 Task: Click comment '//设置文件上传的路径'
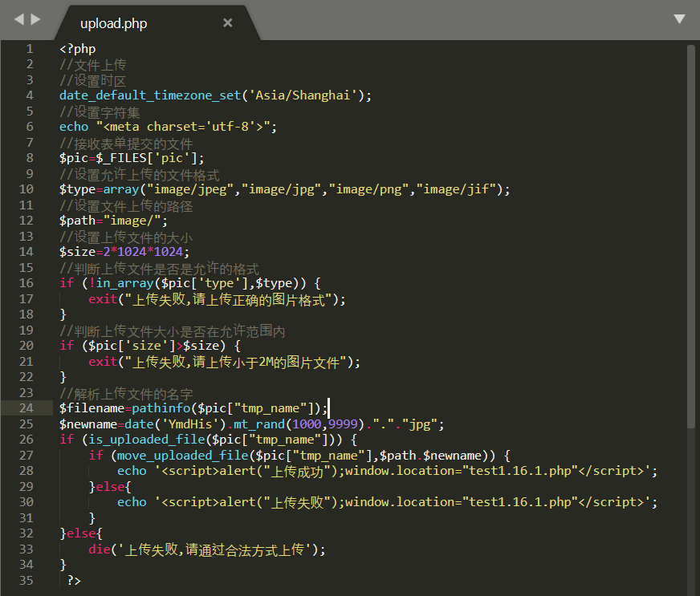pyautogui.click(x=126, y=205)
